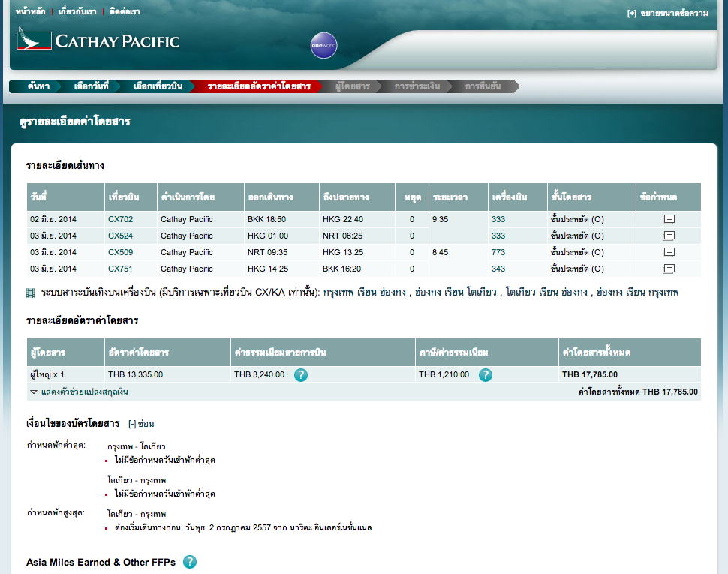Viewport: 728px width, 574px height.
Task: Click help icon beside THB 1,210.00 tax
Action: (x=485, y=375)
